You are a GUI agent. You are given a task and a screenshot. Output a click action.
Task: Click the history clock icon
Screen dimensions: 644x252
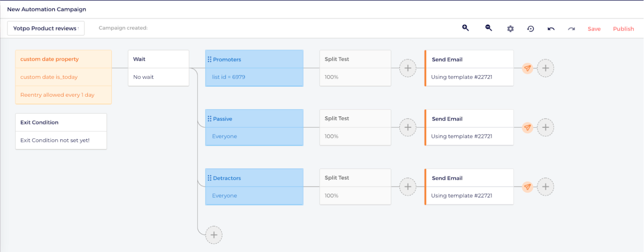click(530, 29)
